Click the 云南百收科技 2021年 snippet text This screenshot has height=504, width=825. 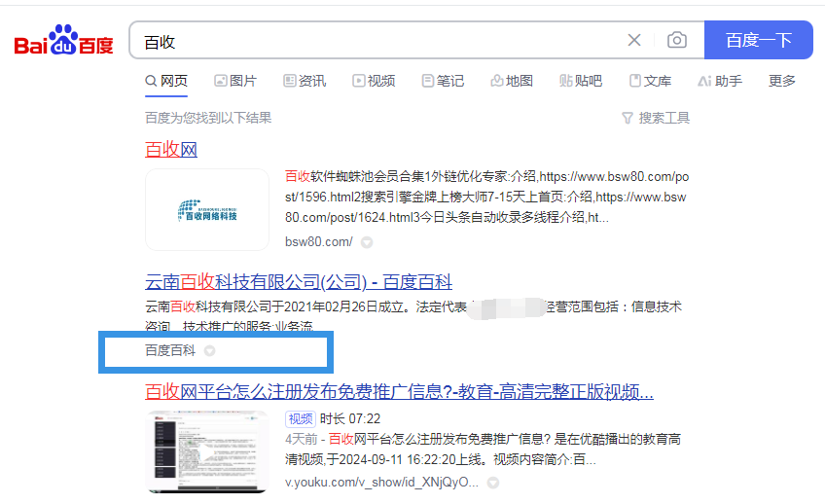(x=413, y=315)
